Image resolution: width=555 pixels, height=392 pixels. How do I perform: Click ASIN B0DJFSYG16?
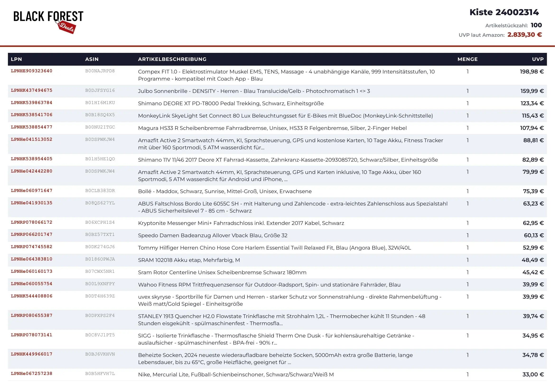(x=100, y=91)
